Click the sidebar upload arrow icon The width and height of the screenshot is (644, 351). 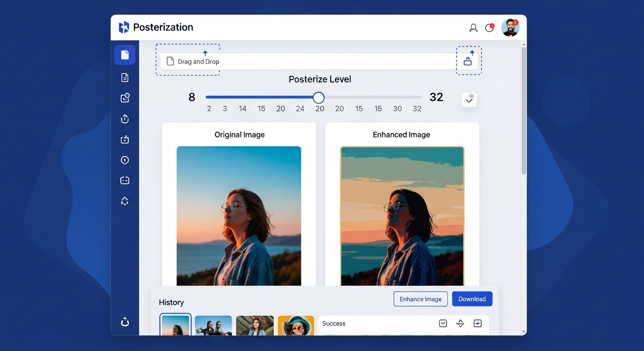(125, 119)
